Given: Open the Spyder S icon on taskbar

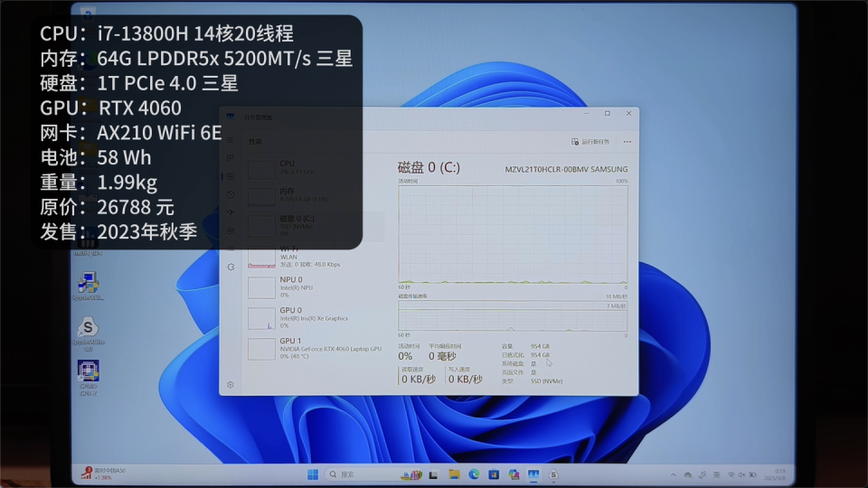Looking at the screenshot, I should pos(553,474).
